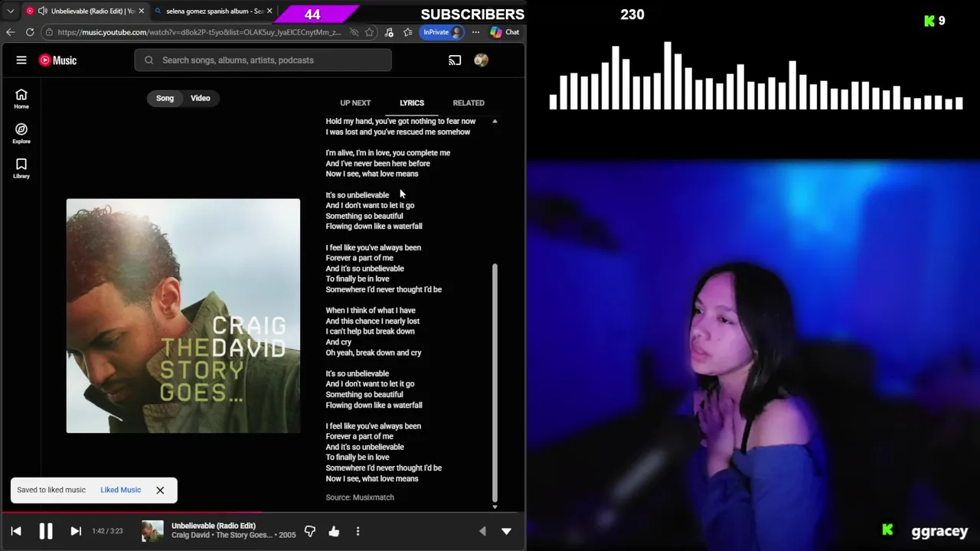Open the browser media/music control icon
980x551 pixels.
click(x=389, y=32)
